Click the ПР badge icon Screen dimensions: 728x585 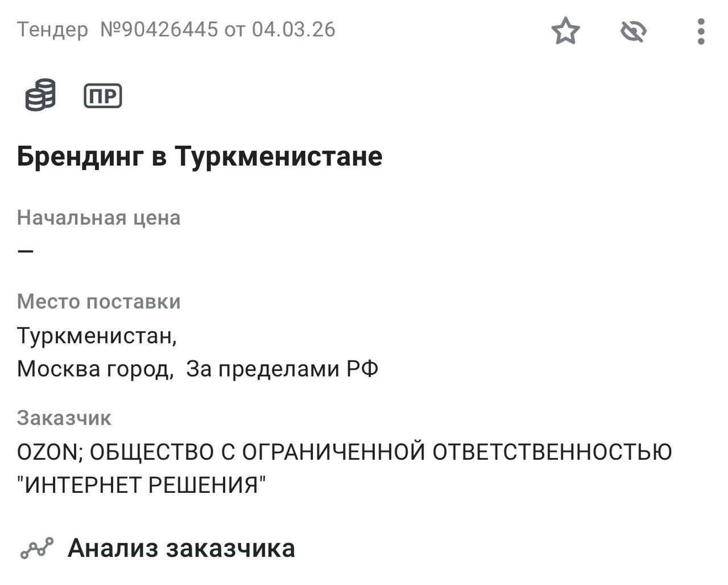click(x=103, y=96)
